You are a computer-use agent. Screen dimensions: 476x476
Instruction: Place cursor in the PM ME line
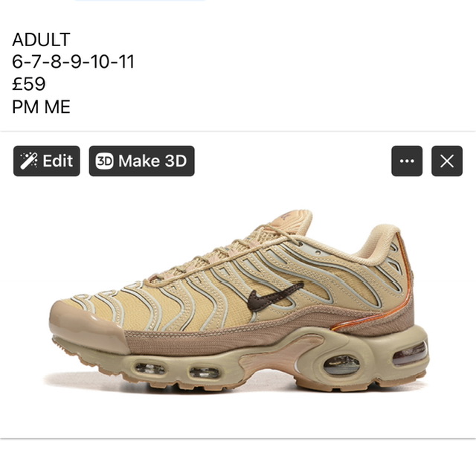[42, 106]
